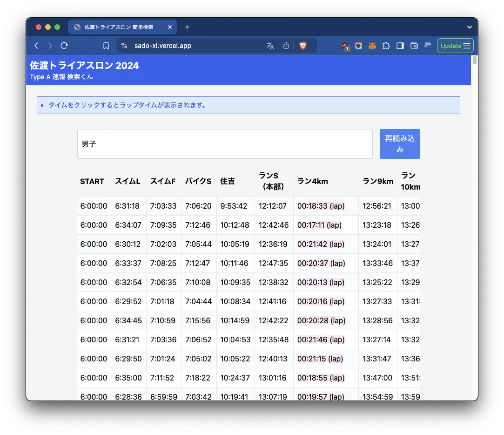Viewport: 504px width, 435px height.
Task: Open the Update hamburger menu
Action: pos(455,46)
